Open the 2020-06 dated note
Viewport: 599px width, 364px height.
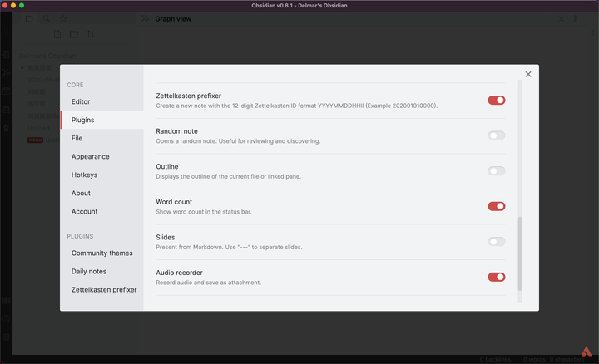click(43, 80)
